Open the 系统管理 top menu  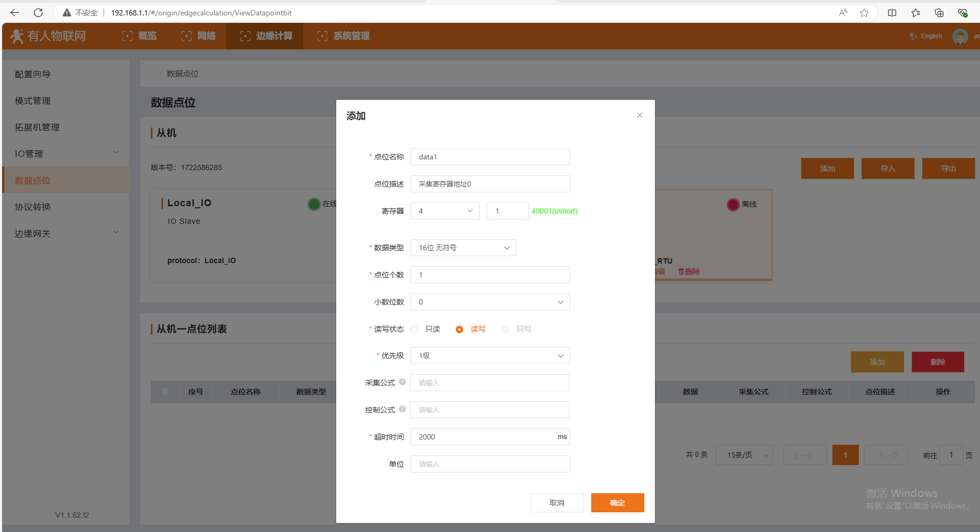(343, 36)
